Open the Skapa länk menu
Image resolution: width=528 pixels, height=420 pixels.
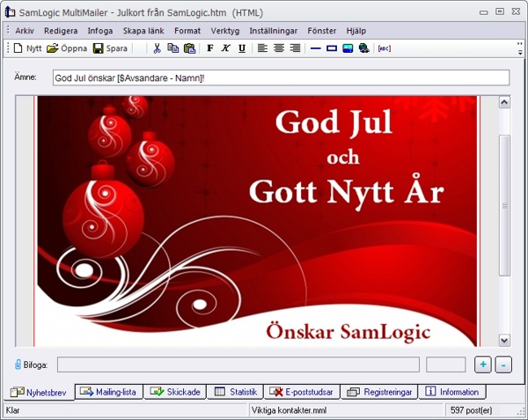point(143,31)
